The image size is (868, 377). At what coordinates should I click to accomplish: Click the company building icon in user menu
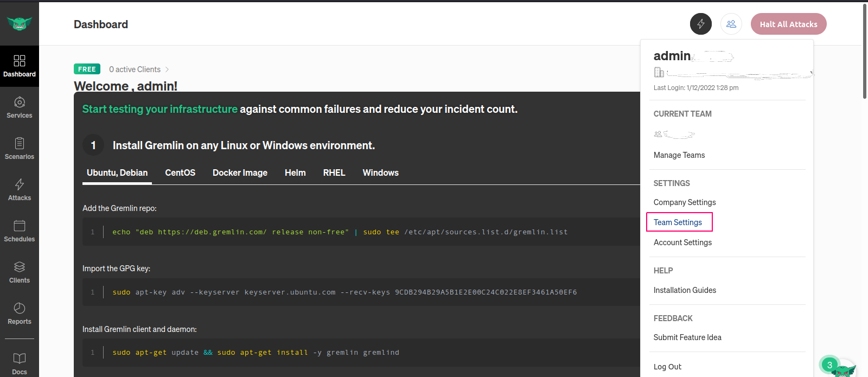(659, 72)
